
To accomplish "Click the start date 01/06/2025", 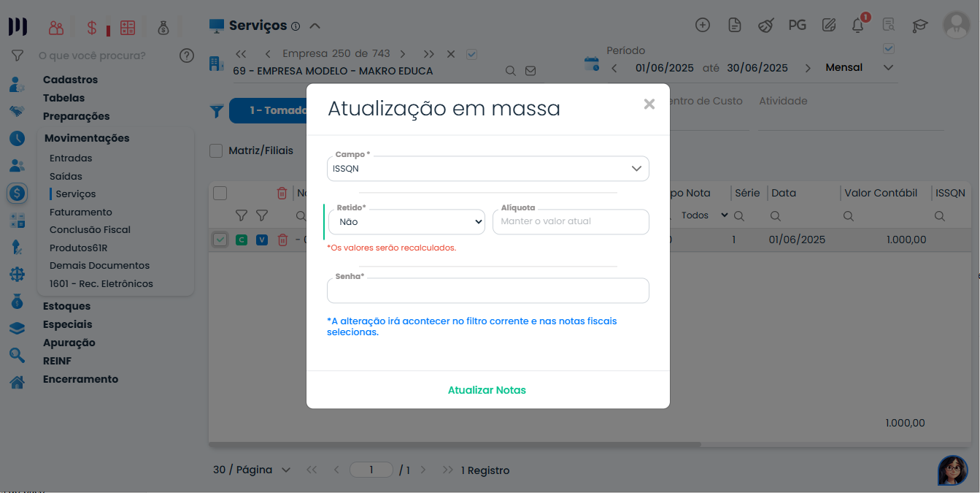I will coord(664,68).
